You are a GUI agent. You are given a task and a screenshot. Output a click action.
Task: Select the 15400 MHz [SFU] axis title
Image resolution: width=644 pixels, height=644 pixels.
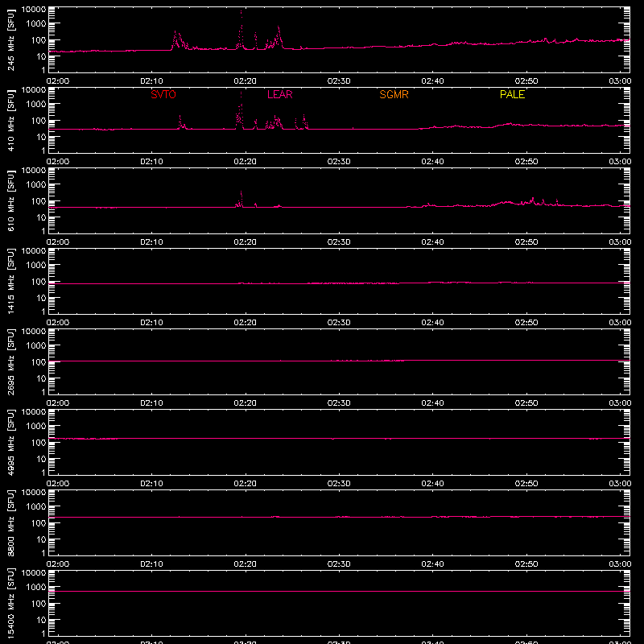pyautogui.click(x=10, y=603)
